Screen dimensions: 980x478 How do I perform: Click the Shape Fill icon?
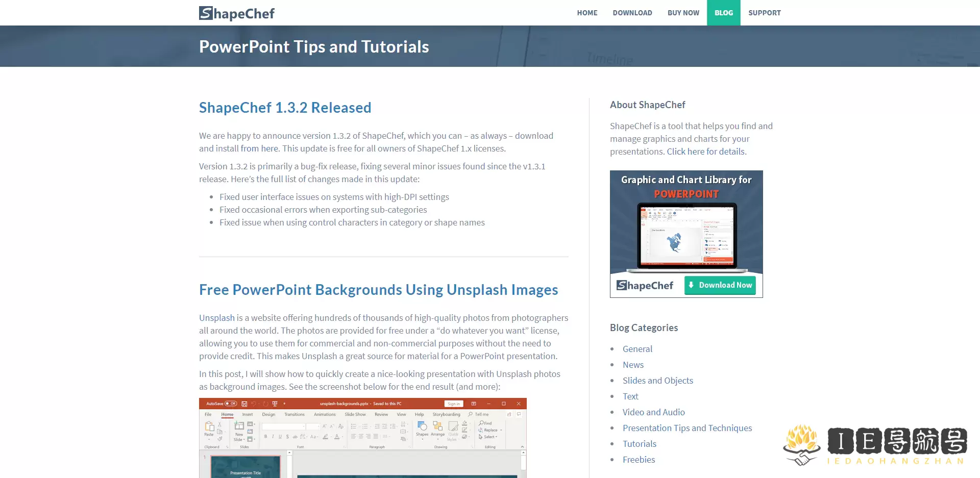464,423
